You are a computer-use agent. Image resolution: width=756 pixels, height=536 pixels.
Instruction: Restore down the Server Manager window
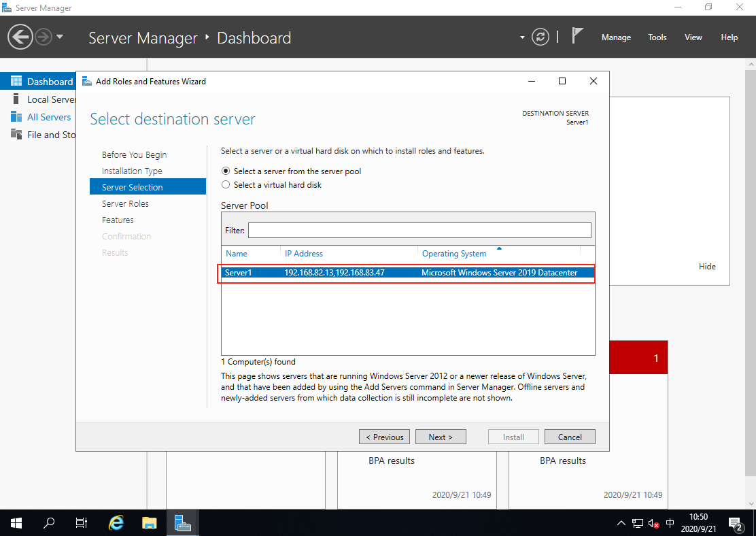click(x=708, y=7)
